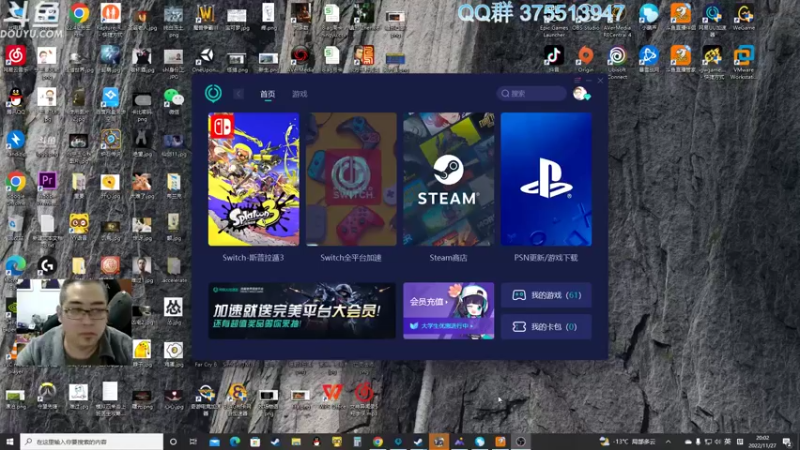Open the taskbar clock and date
The height and width of the screenshot is (450, 800).
pos(763,441)
